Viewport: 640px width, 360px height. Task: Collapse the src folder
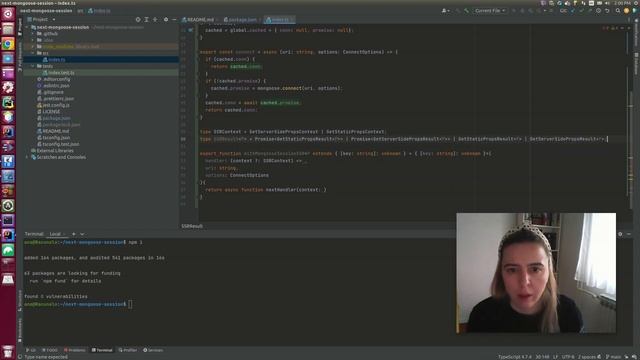click(x=33, y=53)
